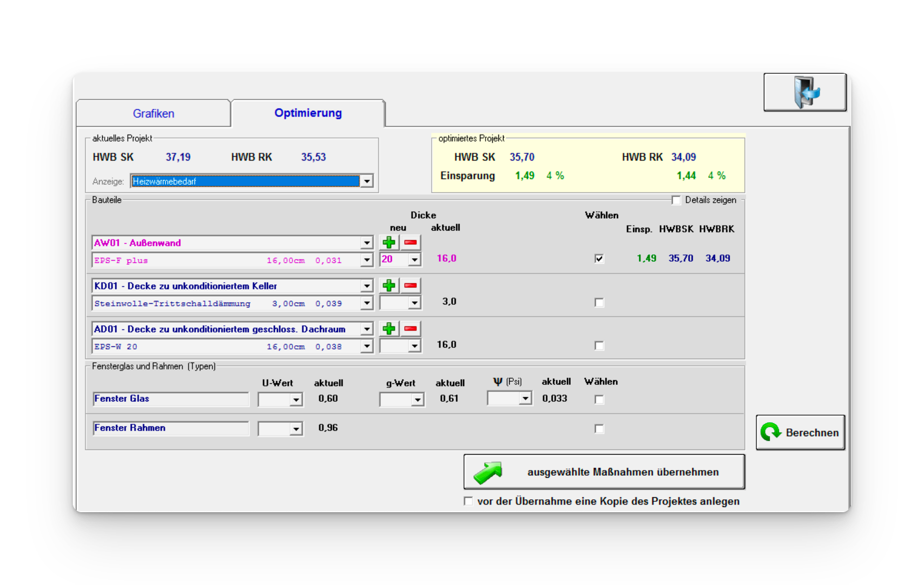Click green plus for KD01 Keller ceiling
924x585 pixels.
[389, 286]
